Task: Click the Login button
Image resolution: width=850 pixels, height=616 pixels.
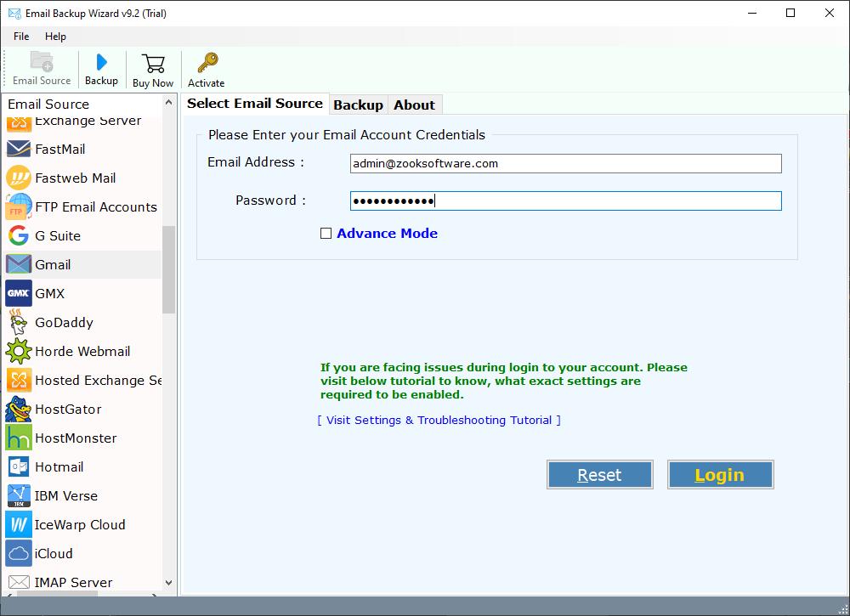Action: point(719,474)
